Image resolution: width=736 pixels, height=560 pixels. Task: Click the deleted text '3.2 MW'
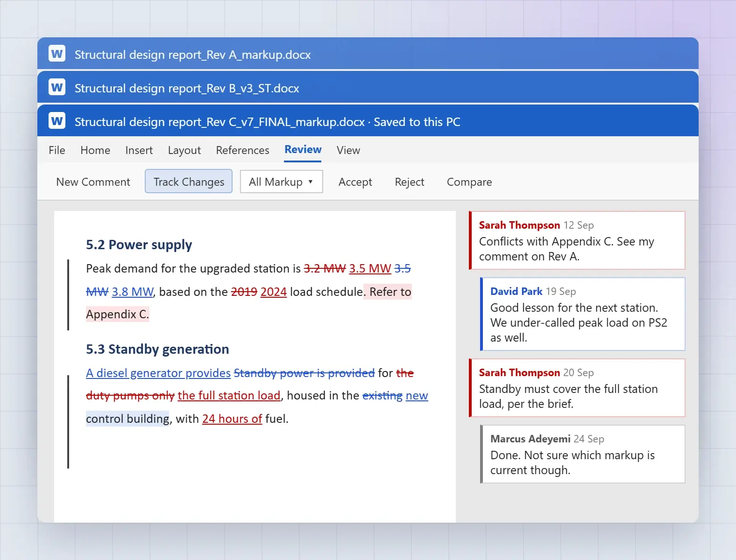point(325,268)
